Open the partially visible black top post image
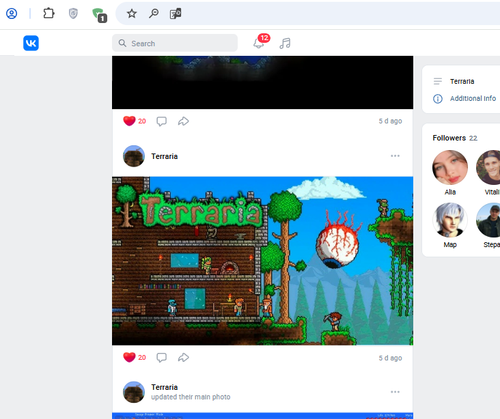Image resolution: width=500 pixels, height=419 pixels. pos(262,82)
